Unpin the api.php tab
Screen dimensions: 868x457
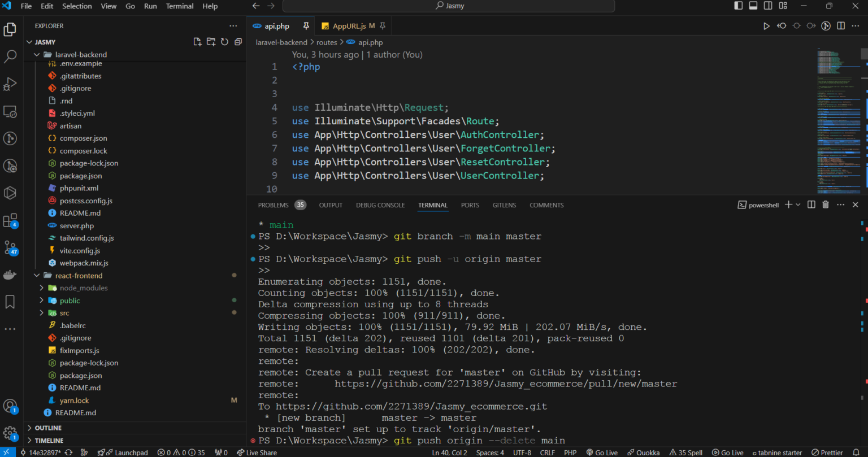click(x=306, y=25)
